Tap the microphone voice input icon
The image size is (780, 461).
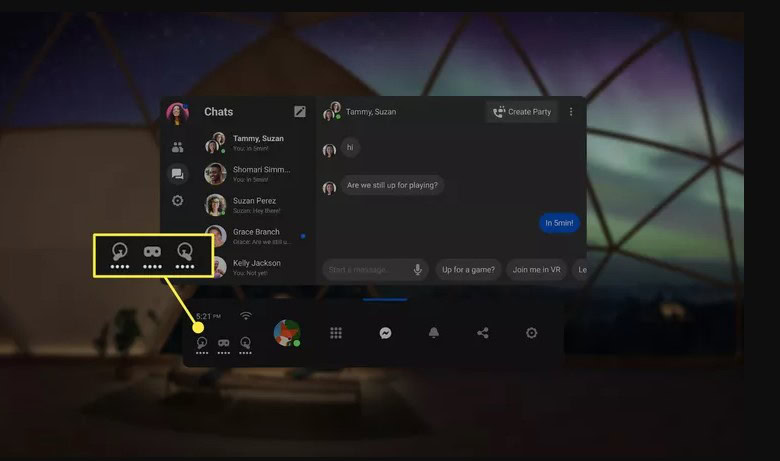coord(417,270)
